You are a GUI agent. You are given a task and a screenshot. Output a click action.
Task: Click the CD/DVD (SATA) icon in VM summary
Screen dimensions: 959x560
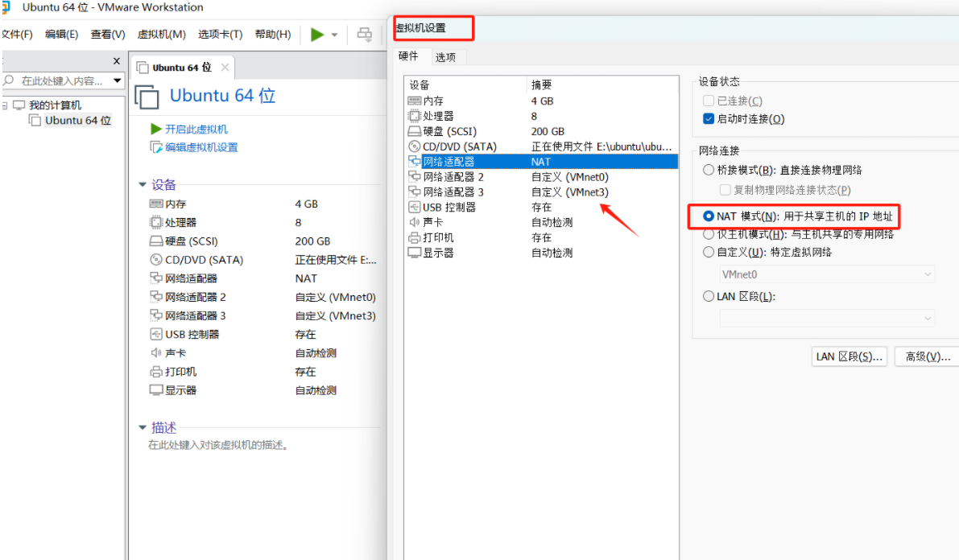[x=156, y=259]
